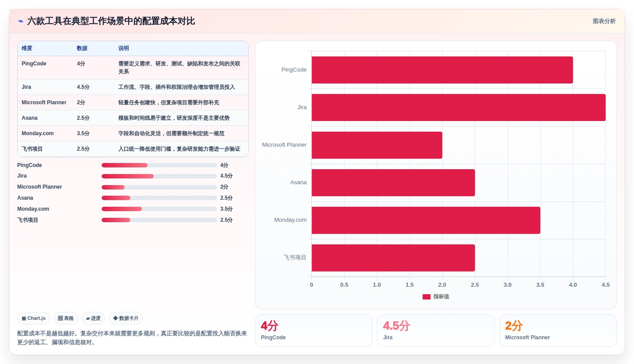Select the Asana table row name
This screenshot has height=364, width=634.
point(30,118)
